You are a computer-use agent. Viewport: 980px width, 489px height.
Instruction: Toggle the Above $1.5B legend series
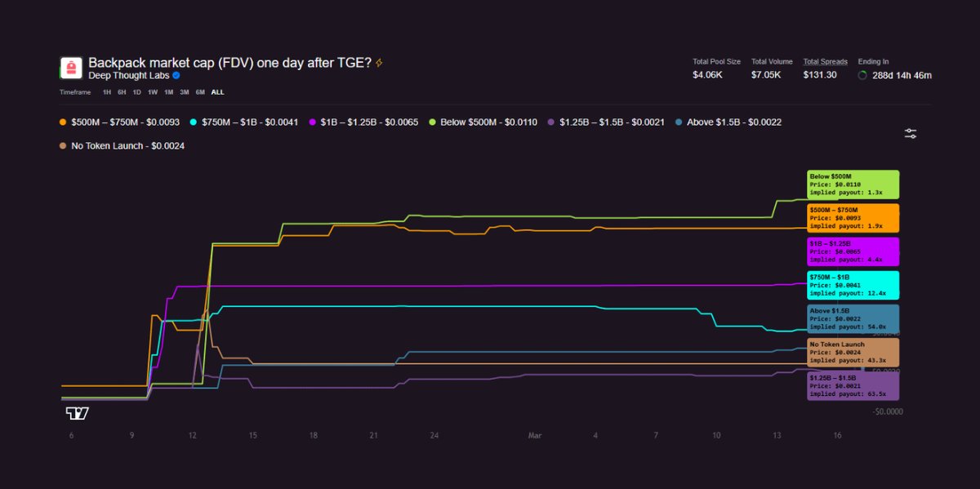click(728, 122)
